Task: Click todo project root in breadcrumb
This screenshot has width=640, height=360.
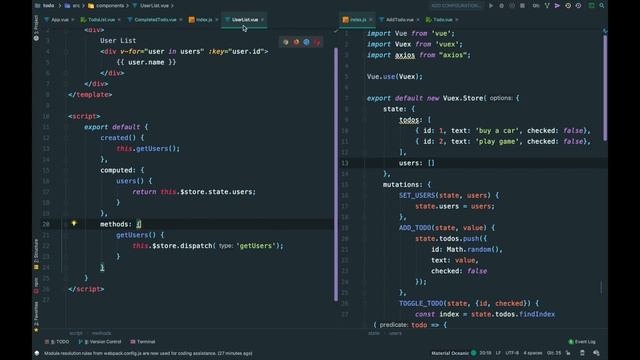Action: tap(45, 6)
